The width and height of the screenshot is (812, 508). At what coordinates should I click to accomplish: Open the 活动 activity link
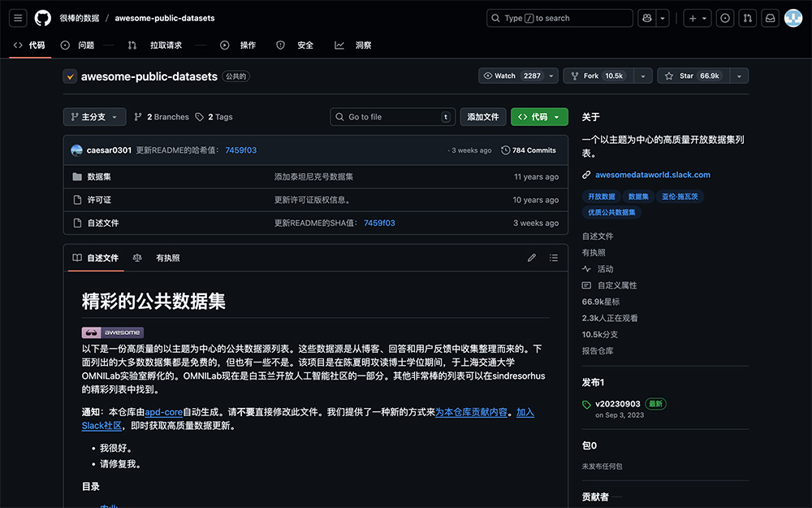598,269
